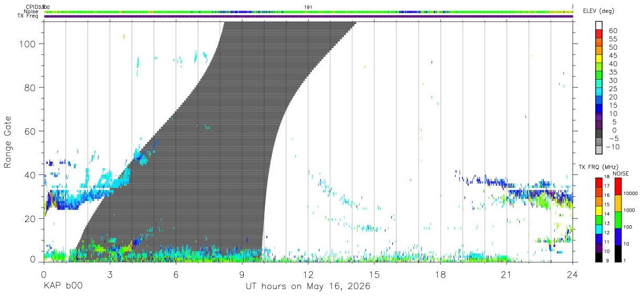Click ELEV color bar label 45

(x=613, y=56)
